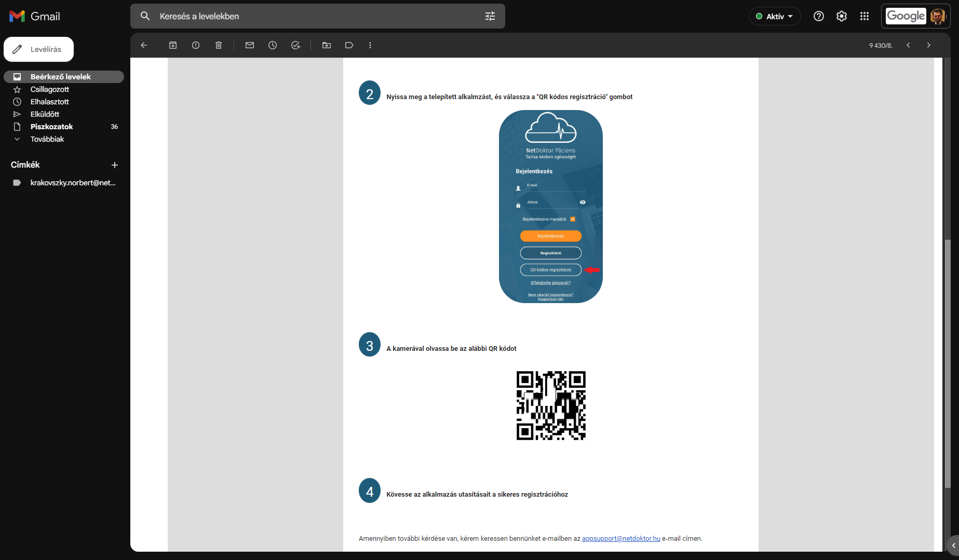Open the Piszkozatok folder
Viewport: 959px width, 560px height.
point(64,127)
